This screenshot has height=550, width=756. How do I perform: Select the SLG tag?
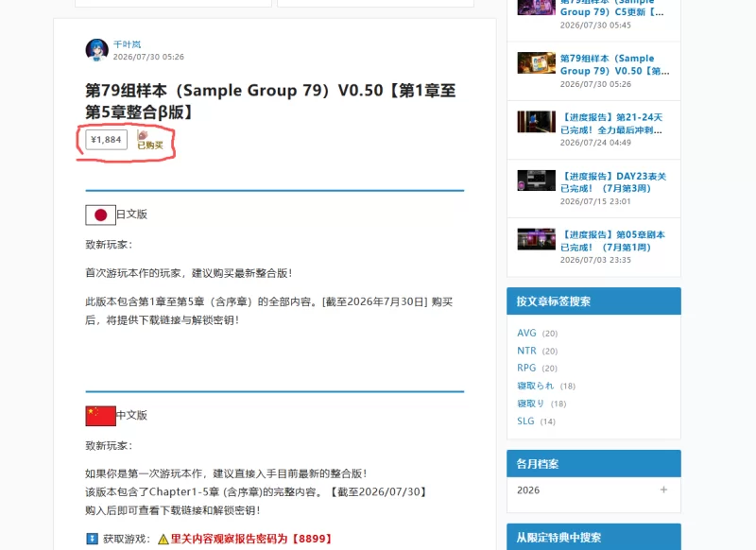pyautogui.click(x=525, y=421)
